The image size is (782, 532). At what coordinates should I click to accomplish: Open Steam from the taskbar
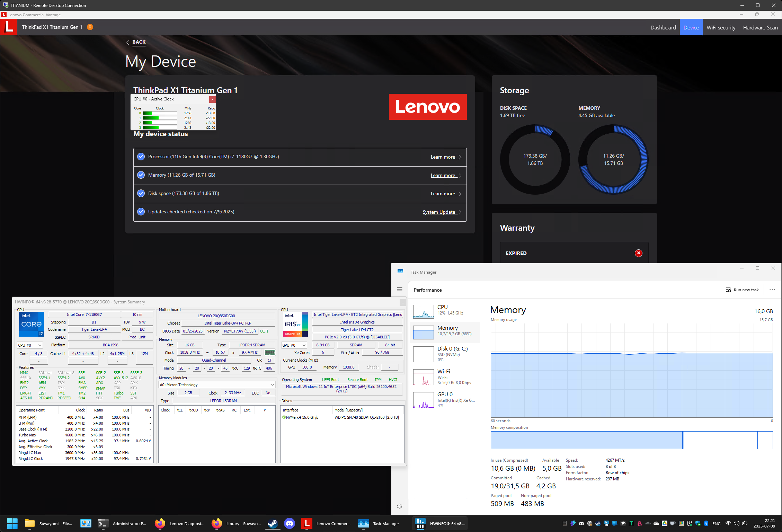point(273,523)
